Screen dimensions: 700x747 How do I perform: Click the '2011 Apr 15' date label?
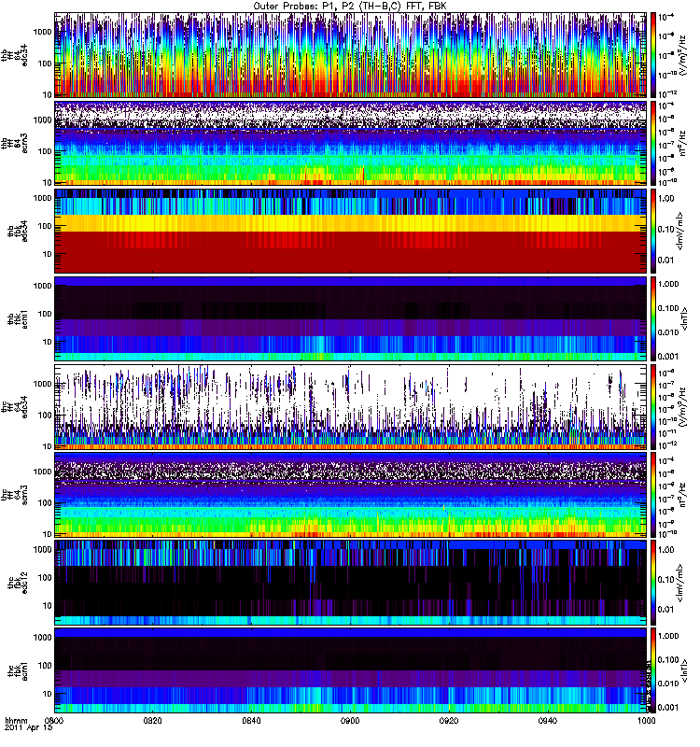[29, 728]
